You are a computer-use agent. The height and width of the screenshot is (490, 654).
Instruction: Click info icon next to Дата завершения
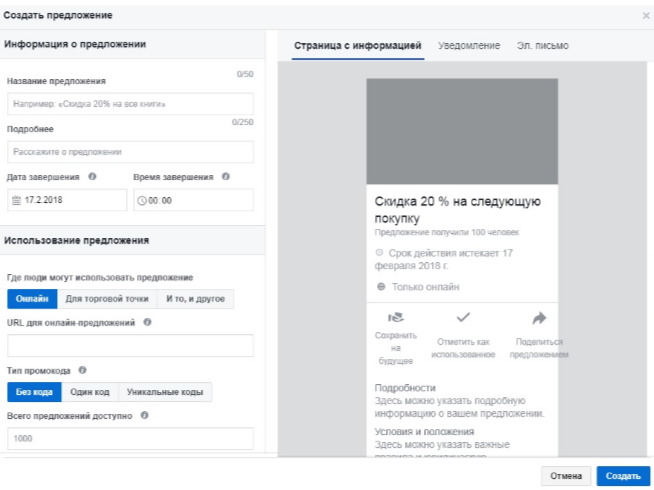click(92, 177)
